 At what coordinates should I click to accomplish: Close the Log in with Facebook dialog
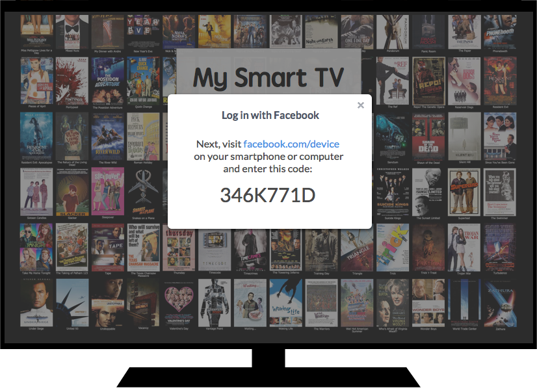coord(361,105)
